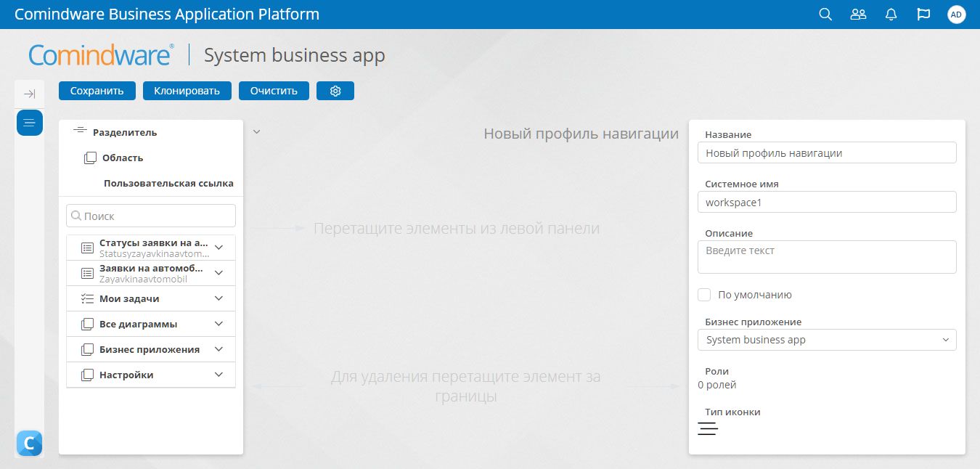The image size is (980, 469).
Task: Select the Настройки row label
Action: 126,375
